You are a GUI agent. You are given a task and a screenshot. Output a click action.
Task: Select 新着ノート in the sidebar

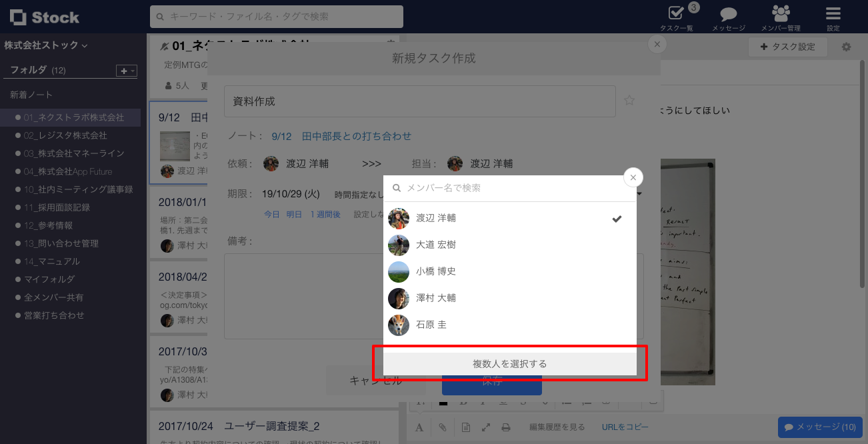[29, 94]
